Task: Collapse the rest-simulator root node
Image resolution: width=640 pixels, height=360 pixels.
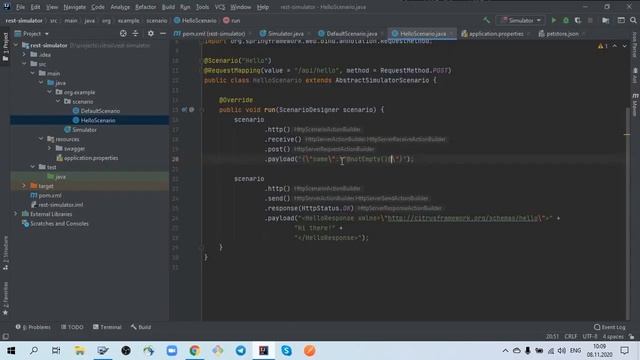Action: click(16, 45)
